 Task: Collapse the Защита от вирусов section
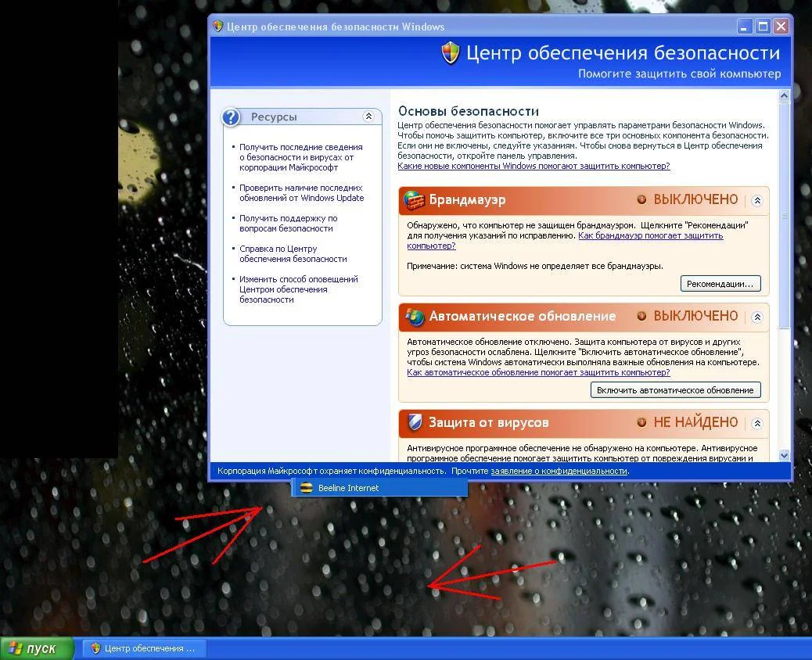click(757, 423)
